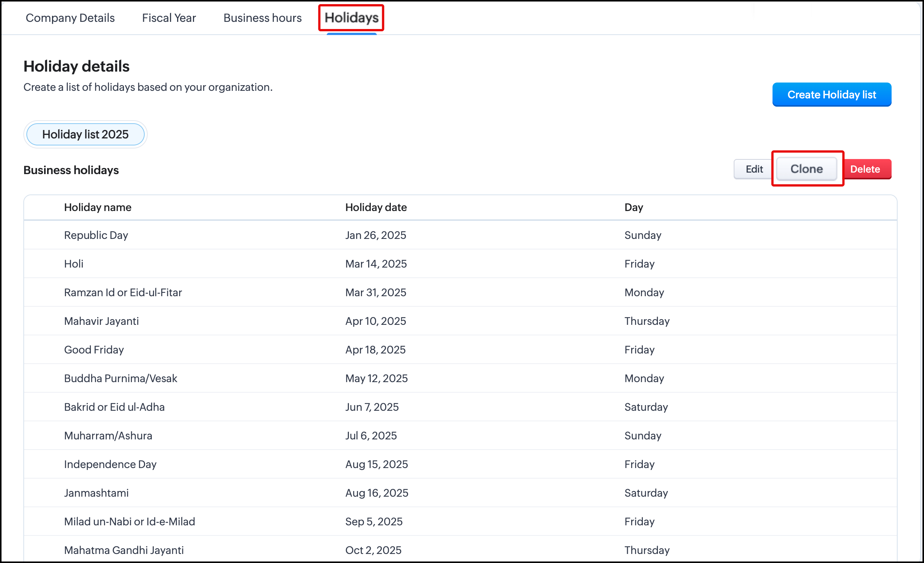Click the Edit button
This screenshot has height=563, width=924.
click(x=754, y=169)
